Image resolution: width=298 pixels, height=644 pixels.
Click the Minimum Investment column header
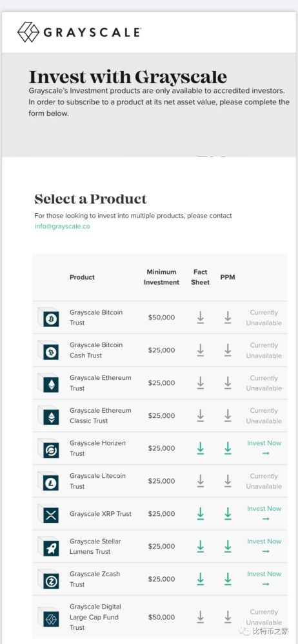(x=161, y=277)
